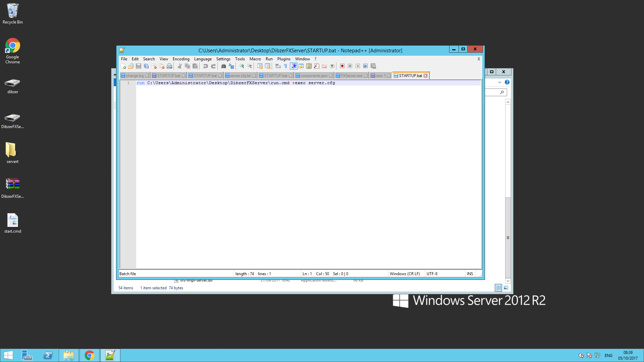The height and width of the screenshot is (362, 644).
Task: Open Help in the Explorer window
Action: [507, 82]
